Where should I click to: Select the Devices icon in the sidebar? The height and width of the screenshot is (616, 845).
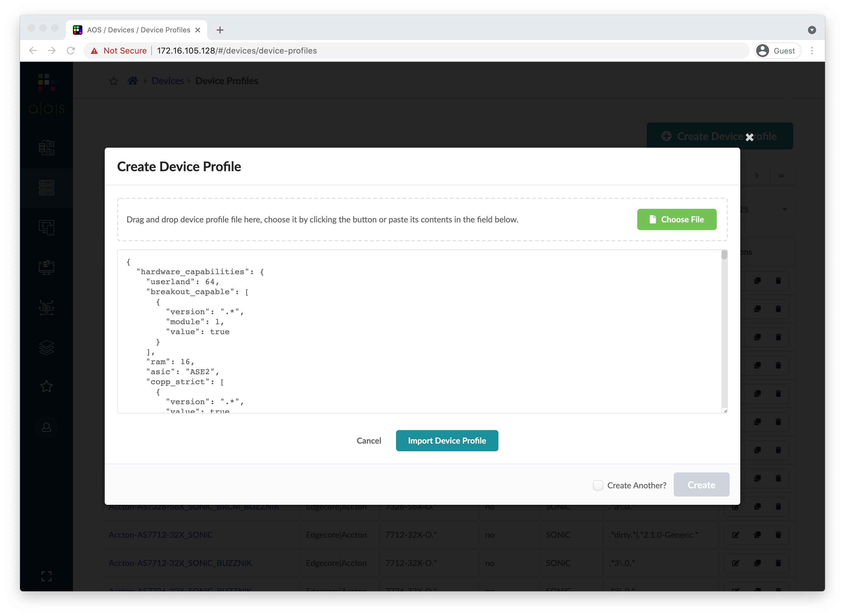[x=46, y=188]
